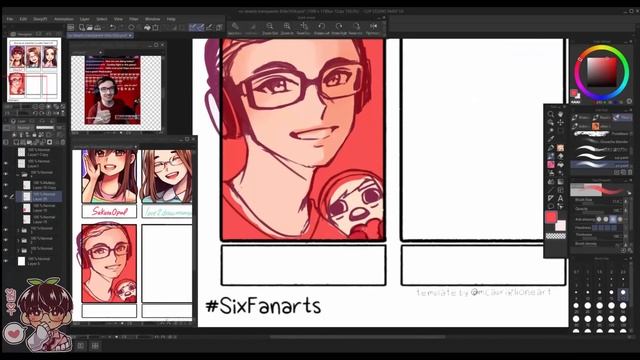Hide the second layer from top

(x=6, y=163)
